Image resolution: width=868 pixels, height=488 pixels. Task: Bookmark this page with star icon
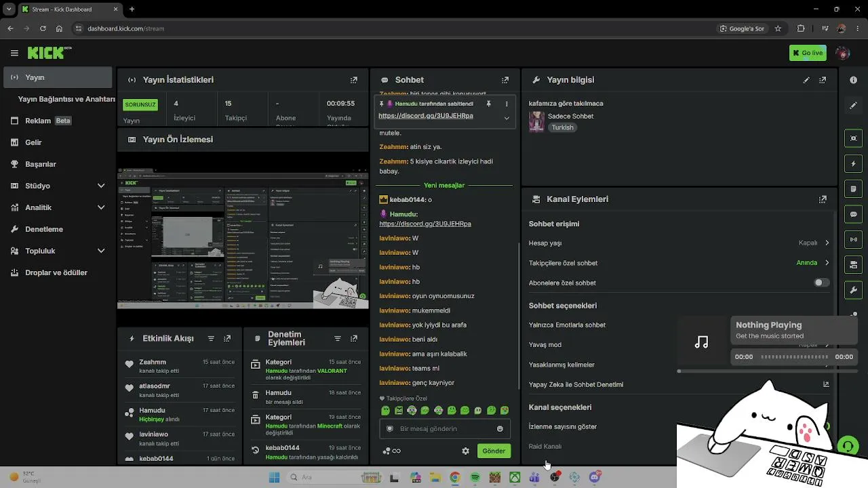[778, 28]
